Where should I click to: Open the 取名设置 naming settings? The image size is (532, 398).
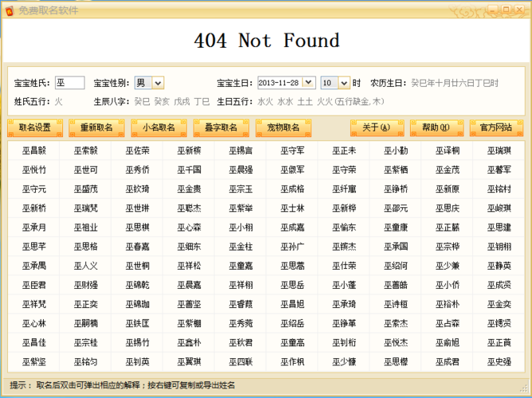pyautogui.click(x=35, y=128)
